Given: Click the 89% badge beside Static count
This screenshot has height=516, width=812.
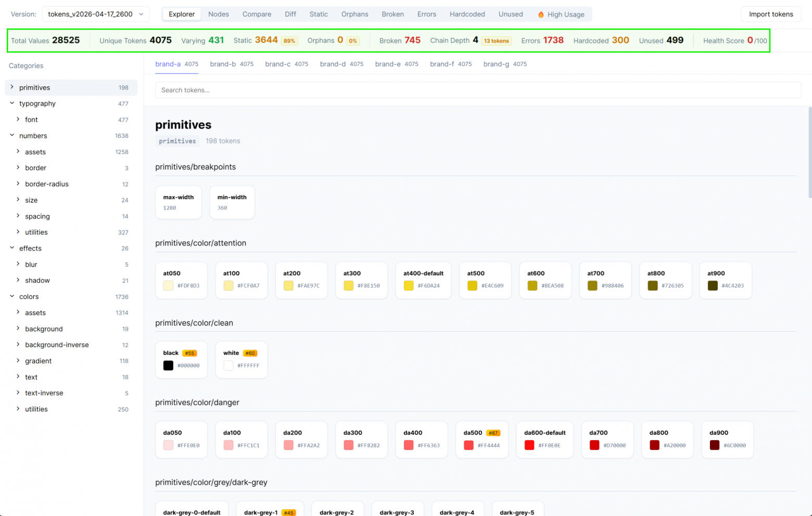Looking at the screenshot, I should point(289,40).
